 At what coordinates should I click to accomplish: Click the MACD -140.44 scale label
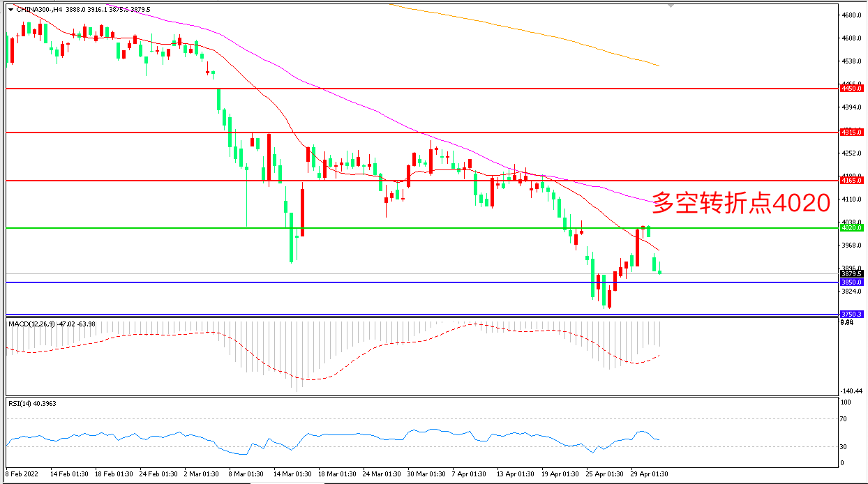pos(851,391)
